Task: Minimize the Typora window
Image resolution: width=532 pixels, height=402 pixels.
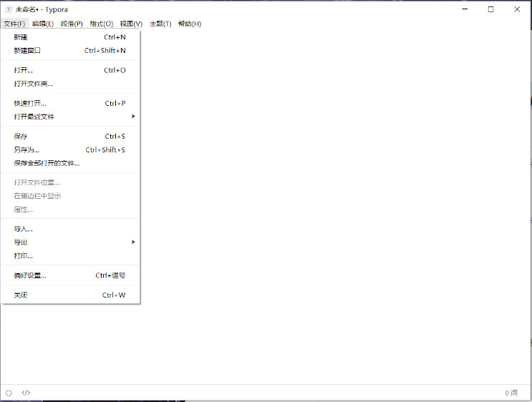Action: tap(465, 9)
